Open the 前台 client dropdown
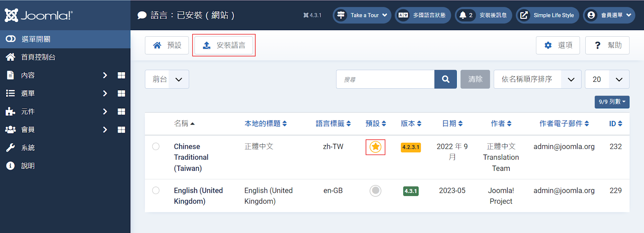 (x=167, y=79)
